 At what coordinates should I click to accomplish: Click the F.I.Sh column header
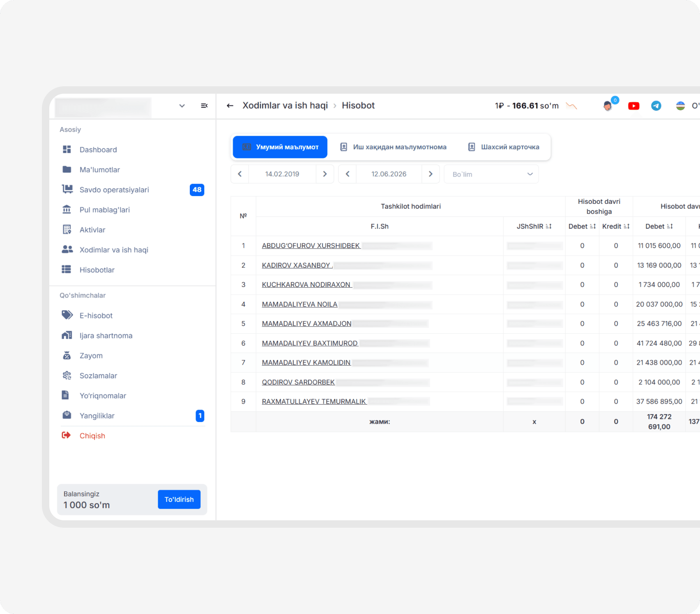(380, 226)
